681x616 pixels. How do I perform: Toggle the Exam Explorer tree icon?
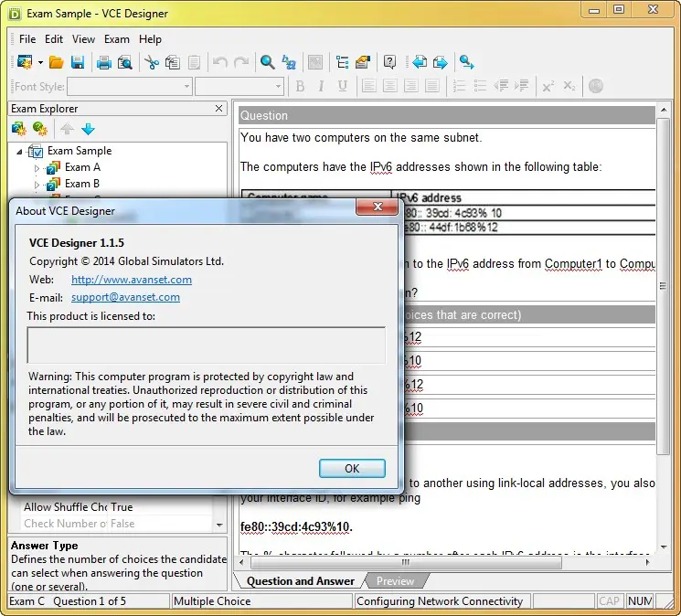[343, 62]
